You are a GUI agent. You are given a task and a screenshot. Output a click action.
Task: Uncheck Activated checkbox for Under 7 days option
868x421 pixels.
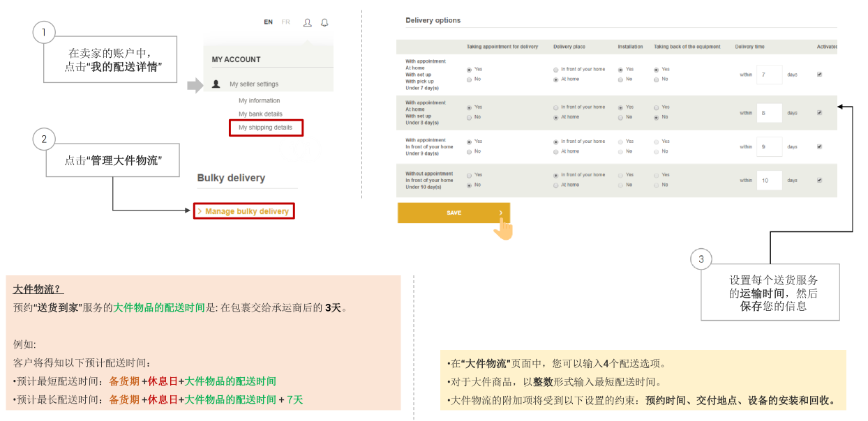coord(819,74)
